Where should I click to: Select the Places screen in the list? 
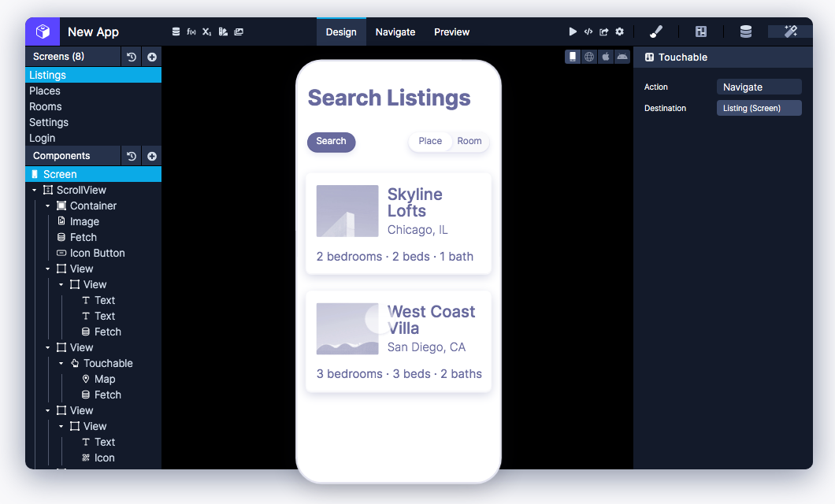pos(45,91)
